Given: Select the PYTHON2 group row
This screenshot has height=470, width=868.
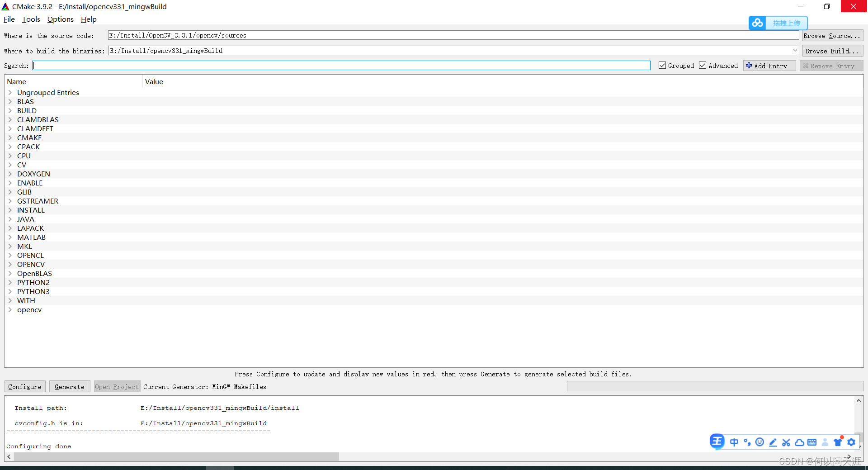Looking at the screenshot, I should 434,282.
